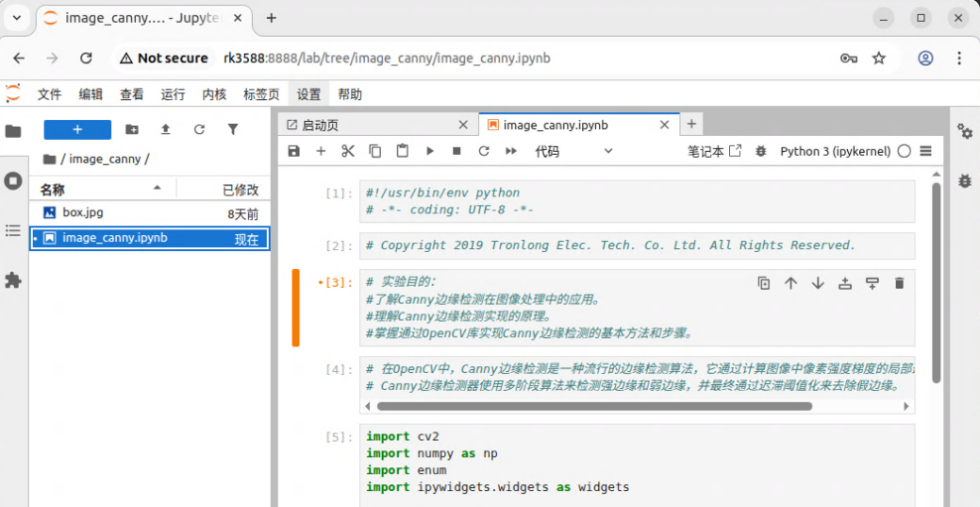Click the blue new launcher plus button
980x507 pixels.
[77, 129]
